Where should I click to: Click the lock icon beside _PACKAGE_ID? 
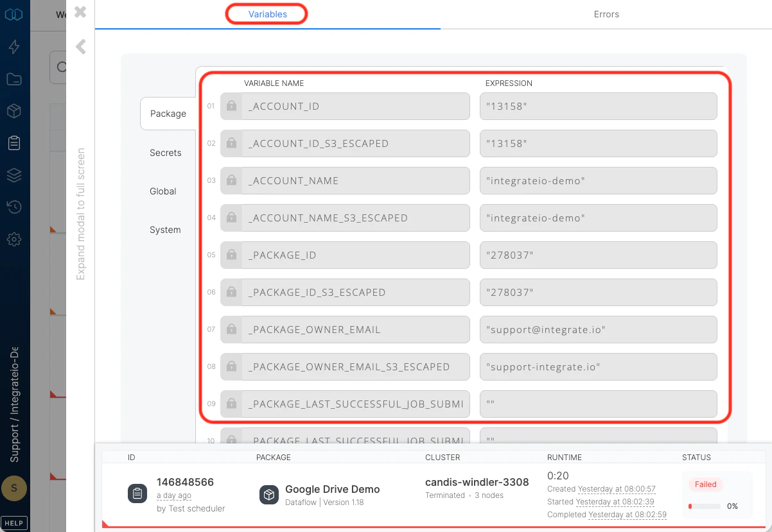(x=231, y=255)
